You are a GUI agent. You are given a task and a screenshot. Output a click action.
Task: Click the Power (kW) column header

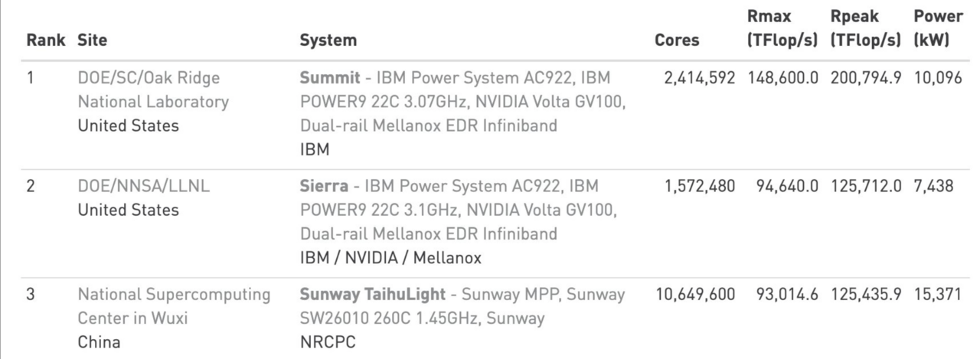point(938,28)
